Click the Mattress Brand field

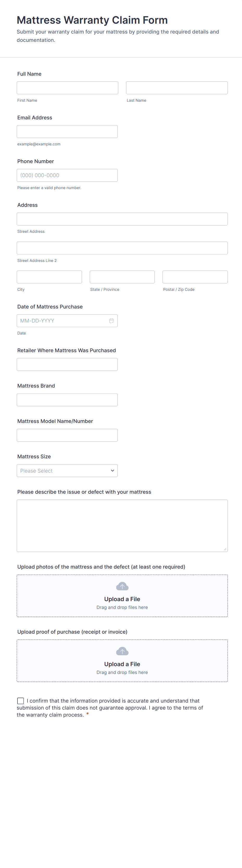(67, 400)
